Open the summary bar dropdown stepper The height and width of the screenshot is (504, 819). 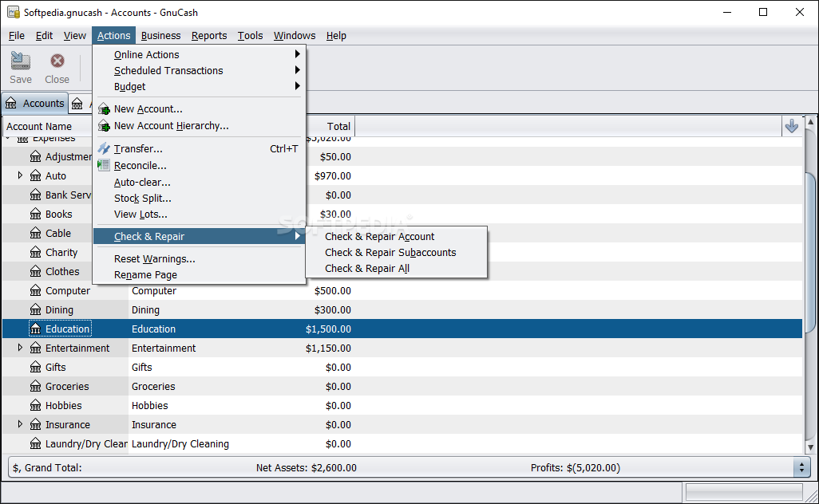pos(801,467)
